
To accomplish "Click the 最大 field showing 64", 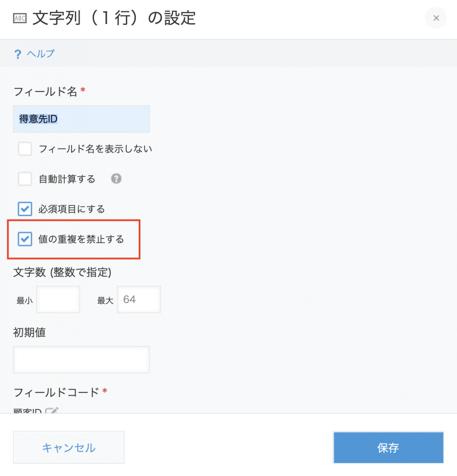I will pos(139,300).
